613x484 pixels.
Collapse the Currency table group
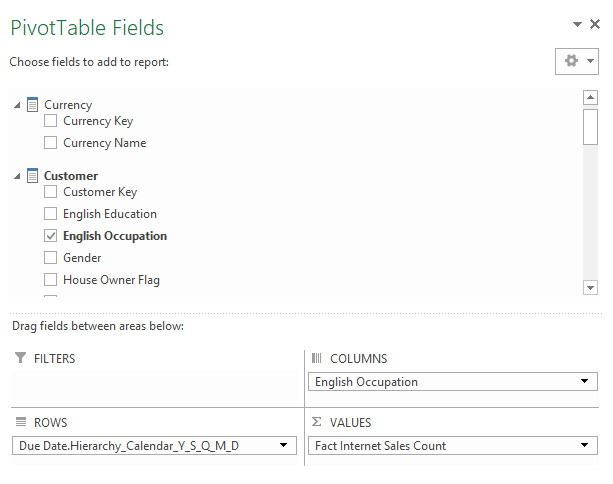click(x=17, y=105)
